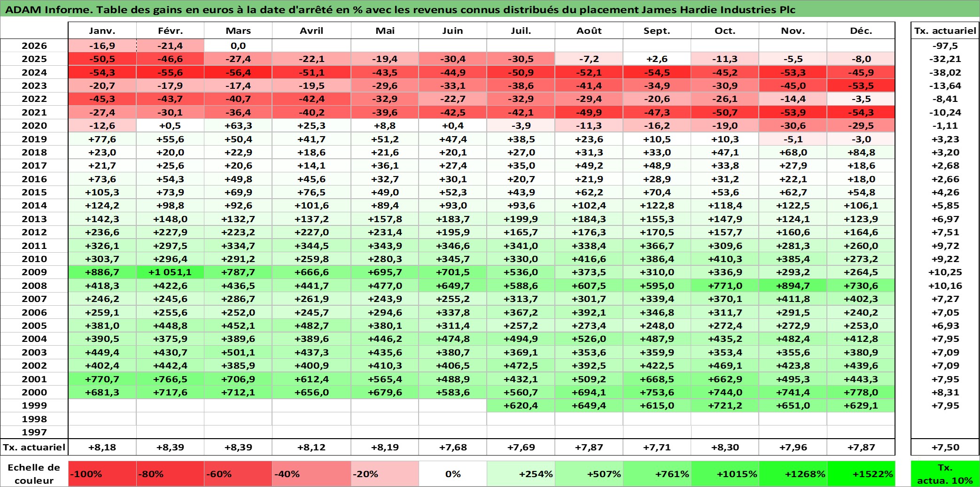Select the +526,0 cell in 2004

(x=589, y=339)
